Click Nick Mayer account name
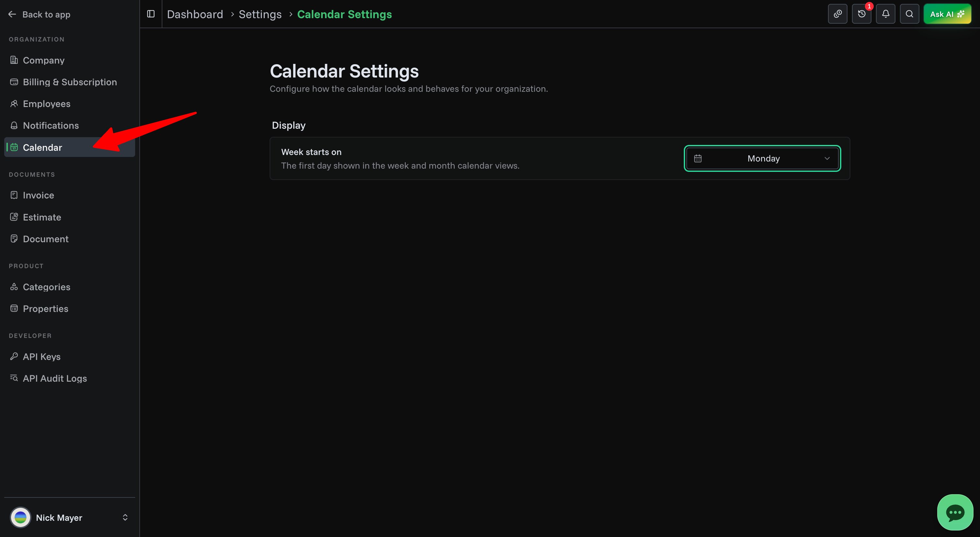 point(59,518)
